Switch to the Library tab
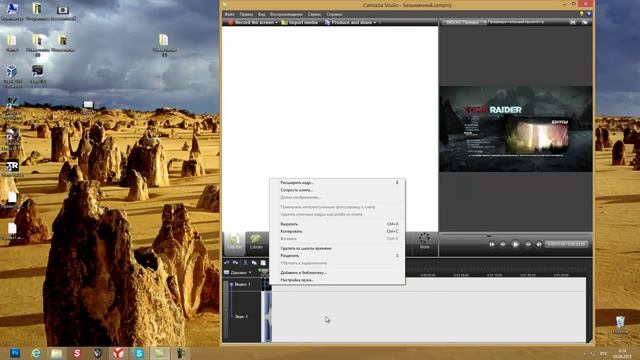640x360 pixels. point(256,242)
